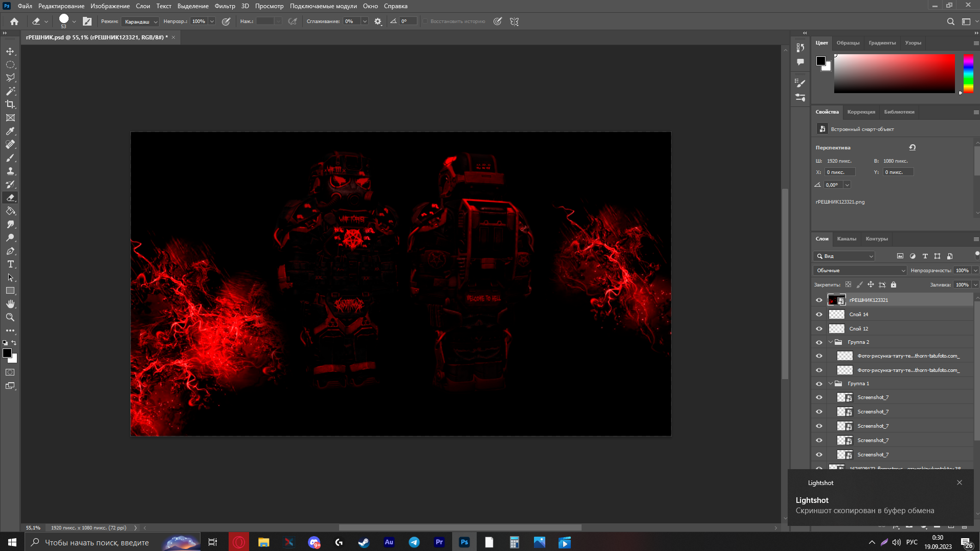Viewport: 980px width, 551px height.
Task: Open the Режим Карандаш dropdown
Action: pos(141,21)
